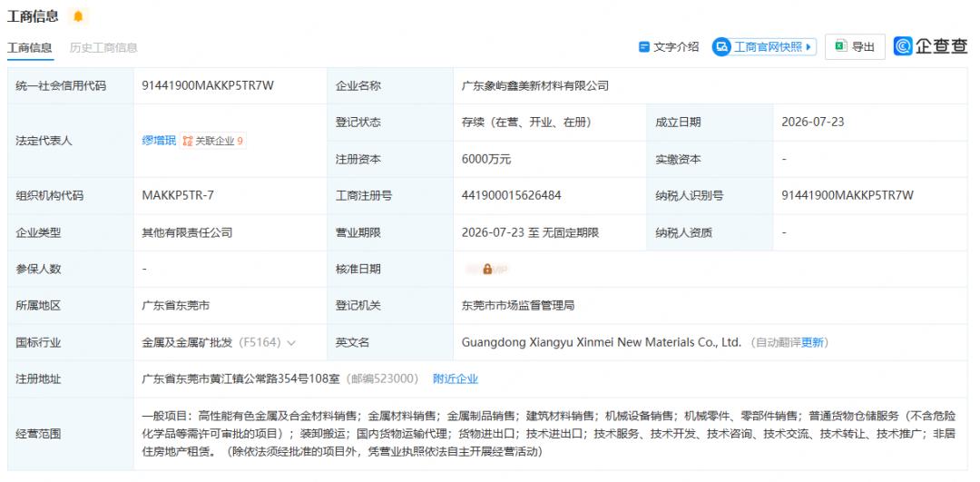Screen dimensions: 980x482
Task: Click 登记机关 东莞市市场监督管理局
Action: (x=517, y=306)
